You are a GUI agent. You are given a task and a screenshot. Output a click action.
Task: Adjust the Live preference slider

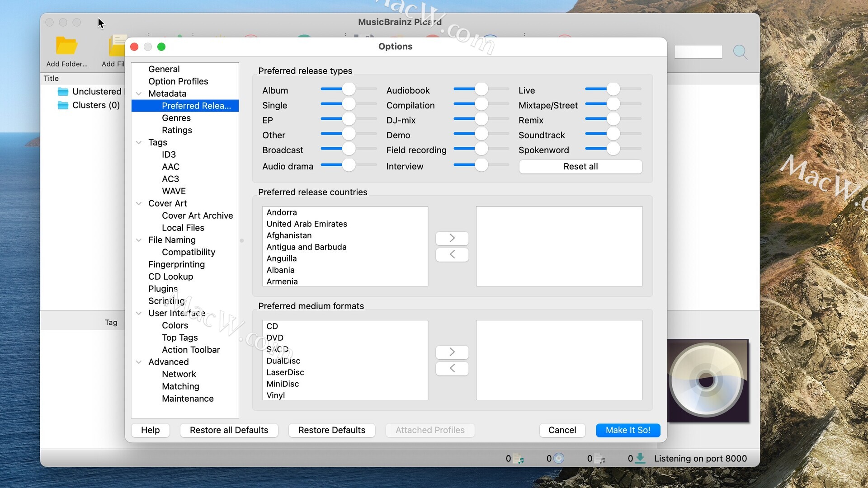613,89
